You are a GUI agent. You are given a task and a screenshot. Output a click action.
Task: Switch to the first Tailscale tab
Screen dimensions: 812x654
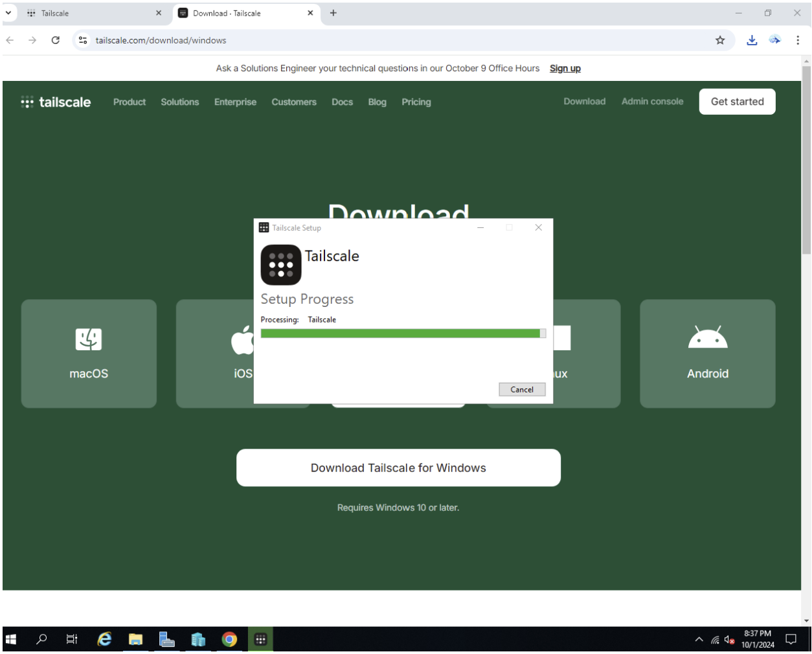[93, 13]
